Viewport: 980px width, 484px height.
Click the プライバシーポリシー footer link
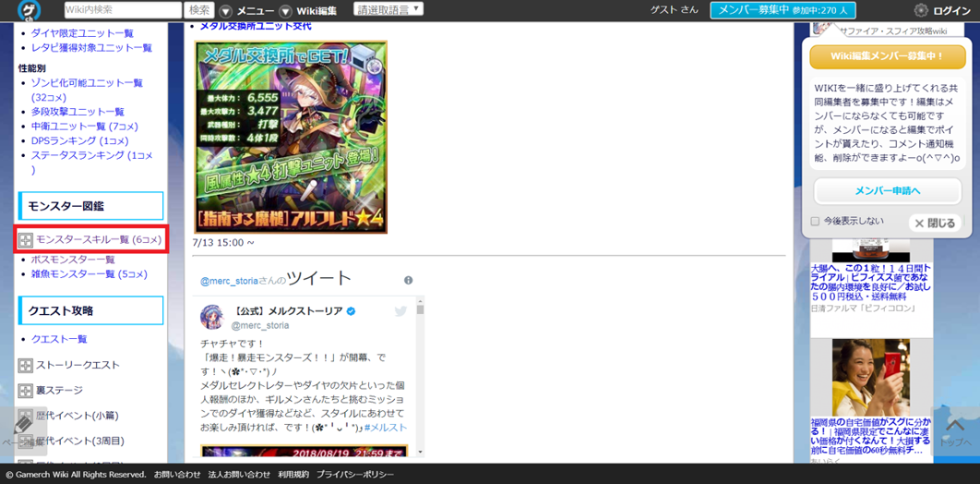tap(355, 475)
